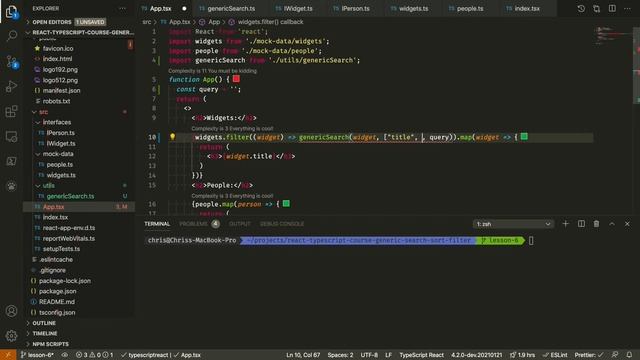The image size is (640, 360).
Task: Click errors and warnings count in status bar
Action: (x=94, y=355)
